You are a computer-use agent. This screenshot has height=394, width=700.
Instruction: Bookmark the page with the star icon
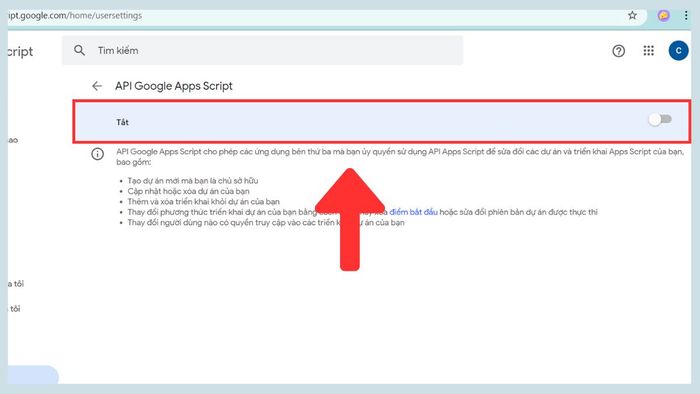coord(632,16)
